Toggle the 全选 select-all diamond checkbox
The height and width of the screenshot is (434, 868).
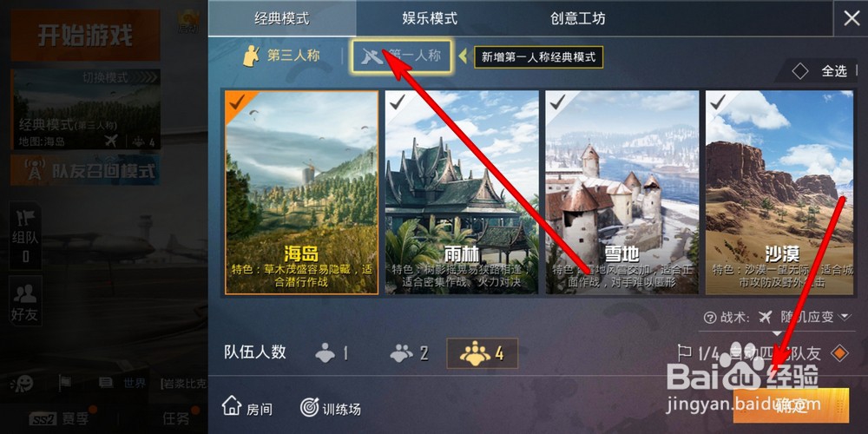[x=800, y=71]
